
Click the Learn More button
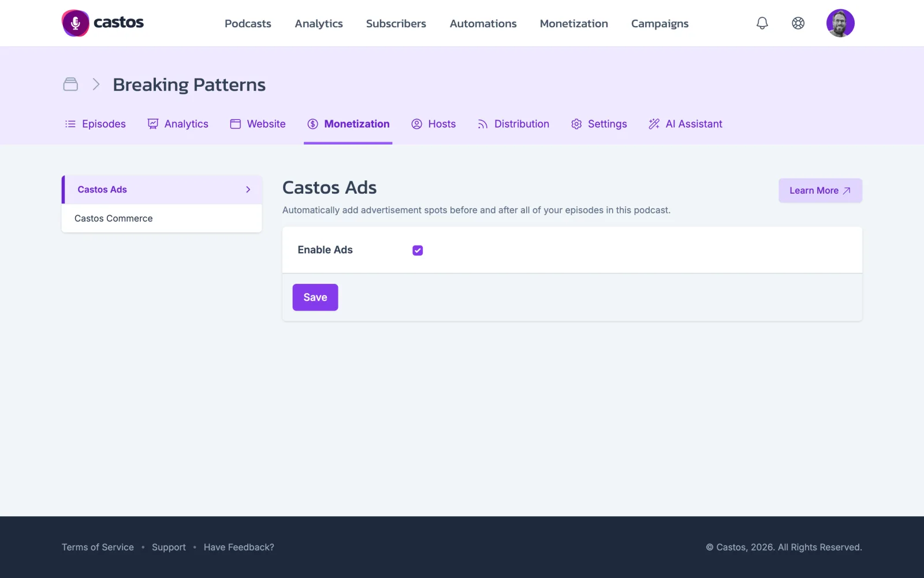[820, 191]
